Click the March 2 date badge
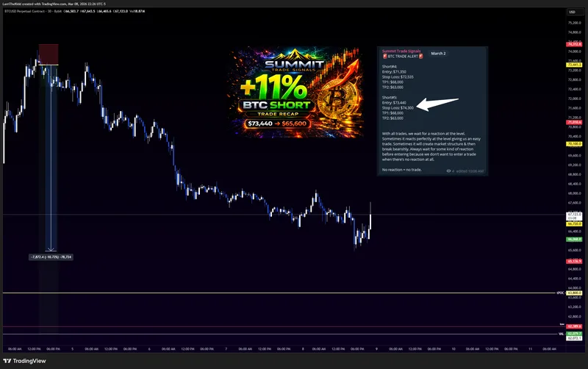Screen dimensions: 588x369 [438, 54]
